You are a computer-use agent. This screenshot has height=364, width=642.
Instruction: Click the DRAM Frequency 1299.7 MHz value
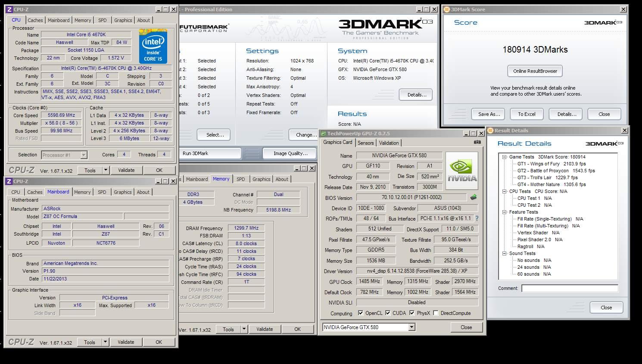coord(246,228)
